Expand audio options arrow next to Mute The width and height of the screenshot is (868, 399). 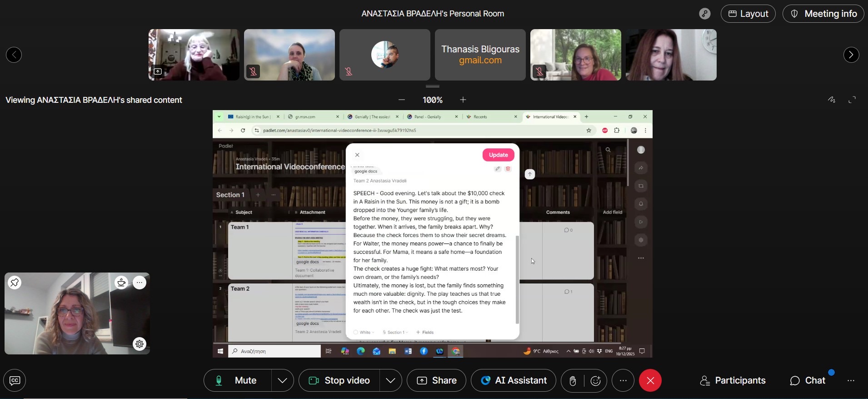tap(282, 381)
